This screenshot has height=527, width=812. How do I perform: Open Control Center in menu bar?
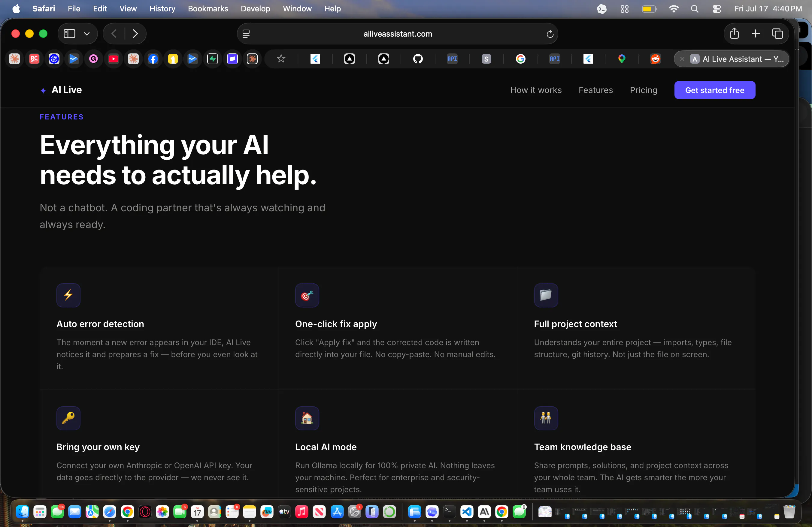click(717, 9)
